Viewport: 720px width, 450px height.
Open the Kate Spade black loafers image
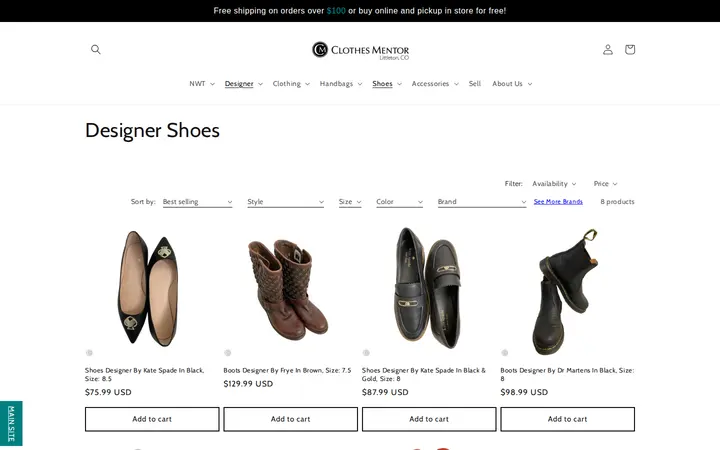(x=429, y=289)
